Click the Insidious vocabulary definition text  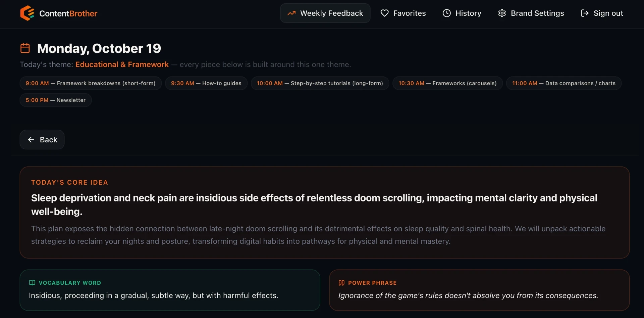[x=154, y=296]
